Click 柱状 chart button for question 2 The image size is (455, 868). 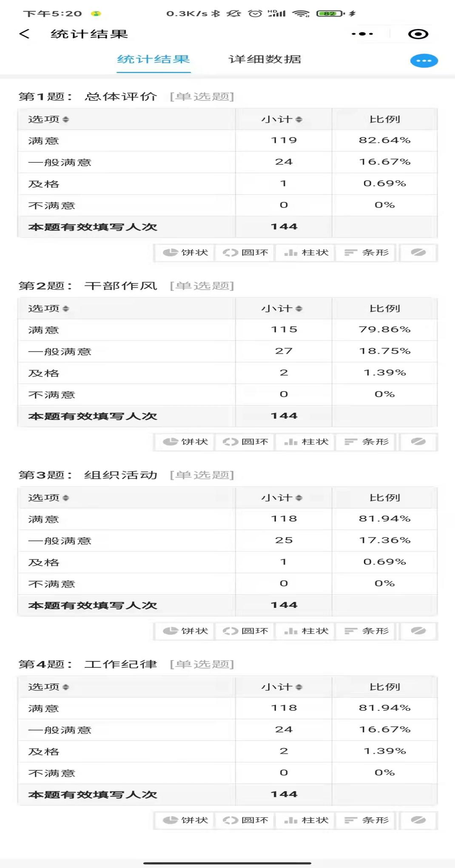click(306, 442)
